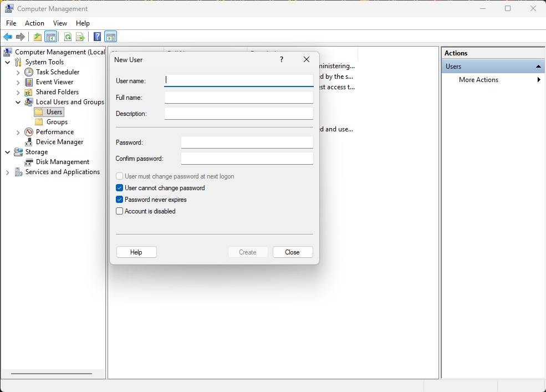Close the New User dialog with X
Viewport: 546px width, 392px height.
[307, 59]
